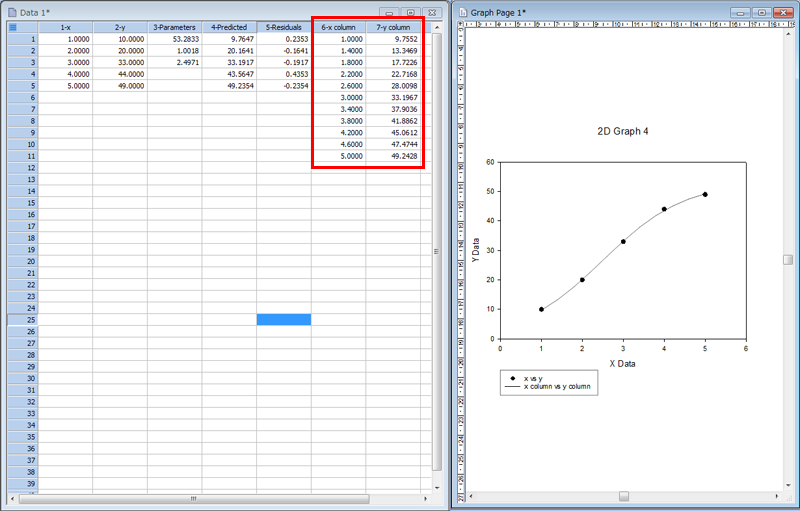800x511 pixels.
Task: Click the predicted value 9.7647
Action: click(x=229, y=39)
